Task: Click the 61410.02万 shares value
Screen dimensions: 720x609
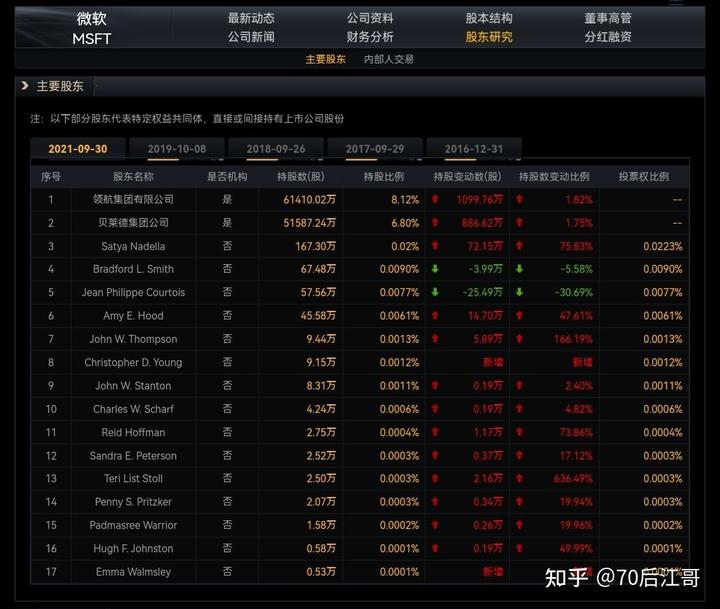Action: pyautogui.click(x=309, y=199)
